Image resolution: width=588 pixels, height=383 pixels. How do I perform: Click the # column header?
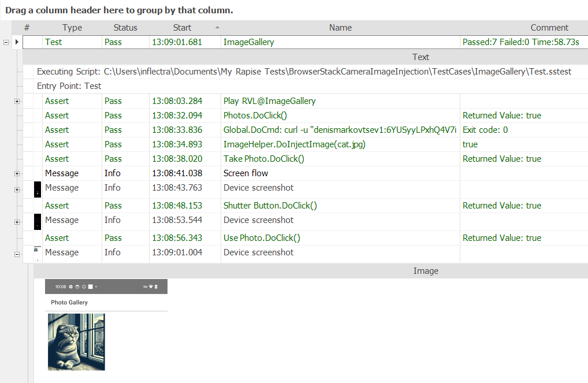(x=27, y=28)
